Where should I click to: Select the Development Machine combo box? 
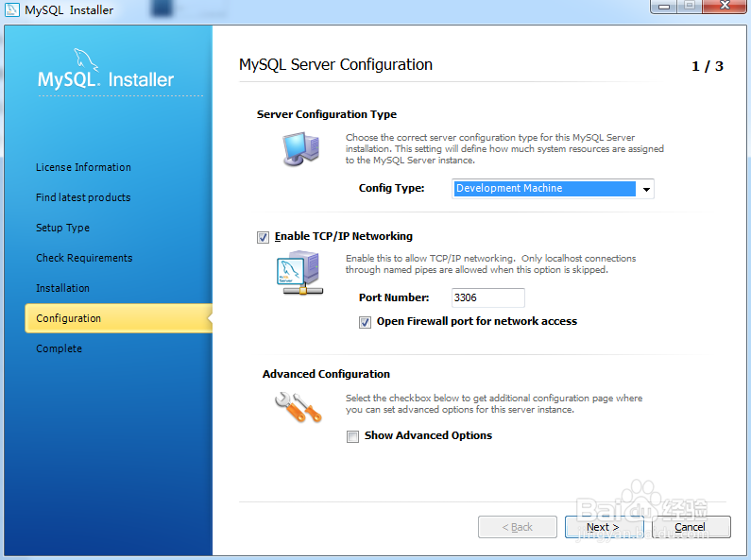point(553,189)
